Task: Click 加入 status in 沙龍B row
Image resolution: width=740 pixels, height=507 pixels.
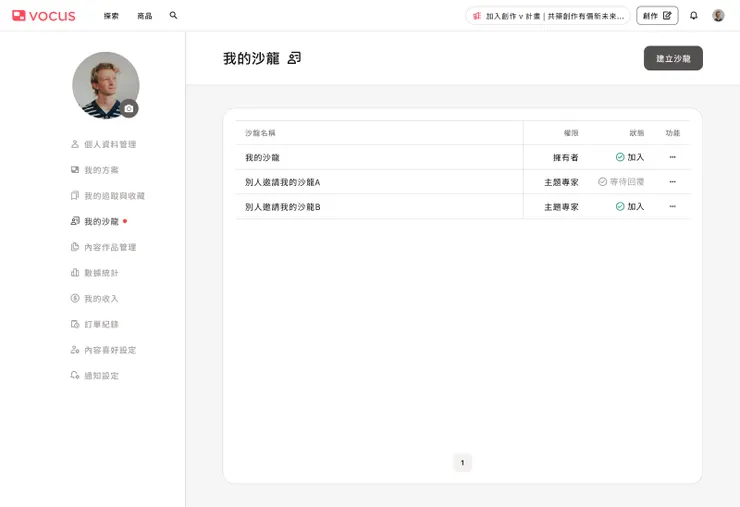Action: pyautogui.click(x=636, y=206)
